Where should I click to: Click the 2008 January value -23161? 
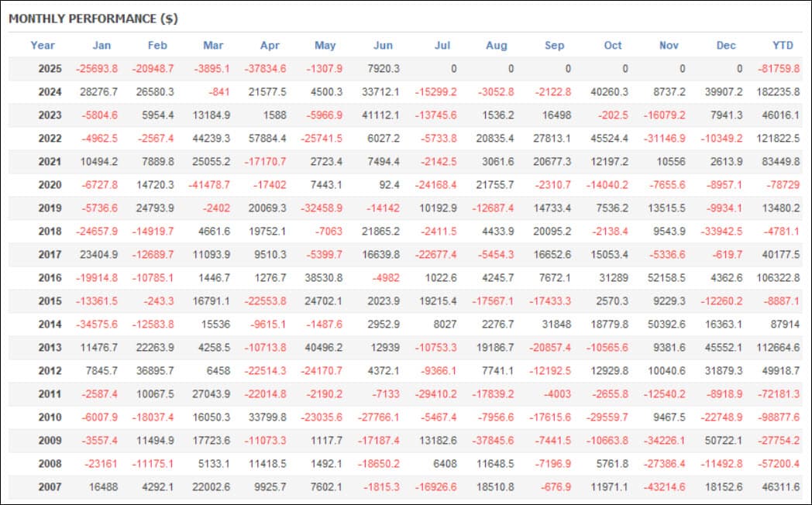pyautogui.click(x=101, y=464)
